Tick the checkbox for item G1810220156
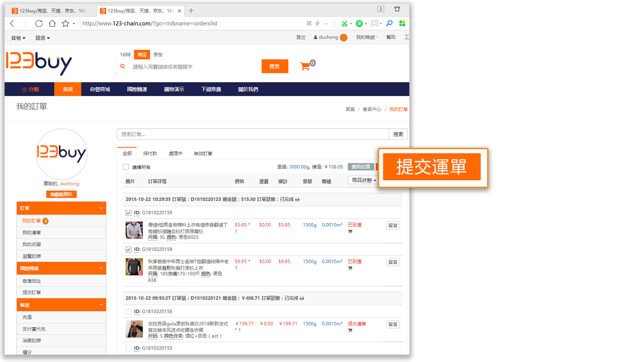 (128, 312)
